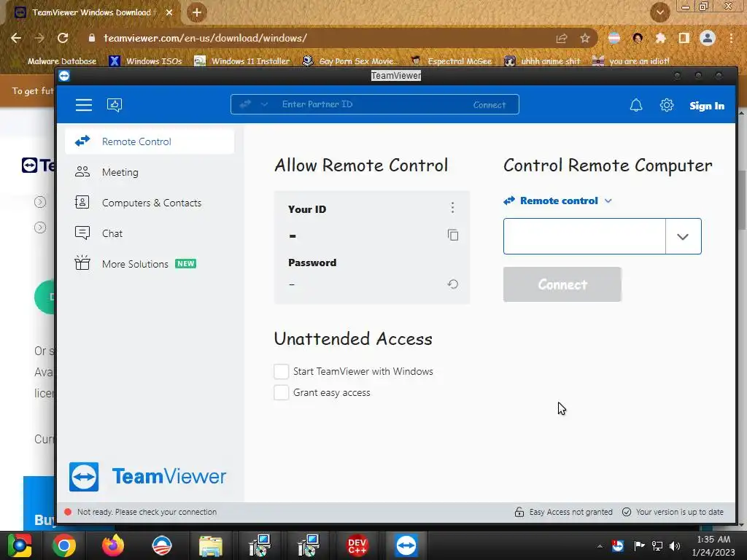This screenshot has width=747, height=560.
Task: Click 'Your version is up to date'
Action: pyautogui.click(x=680, y=512)
